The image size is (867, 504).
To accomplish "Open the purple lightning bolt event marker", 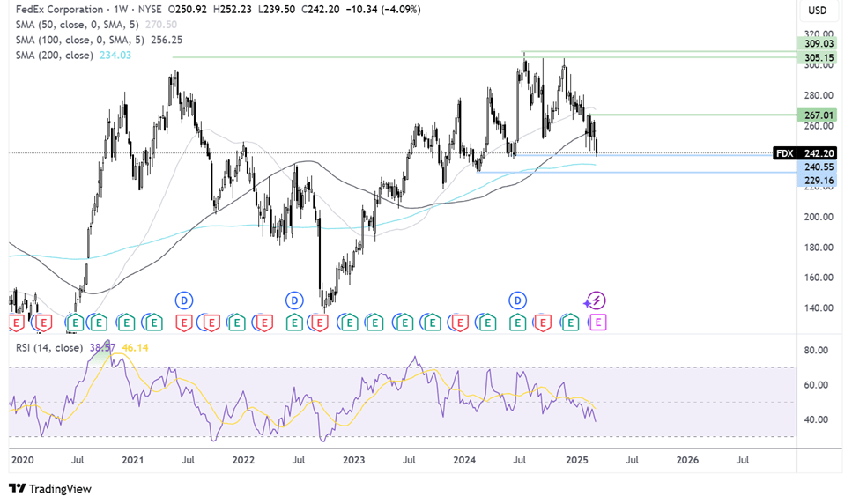I will coord(596,301).
